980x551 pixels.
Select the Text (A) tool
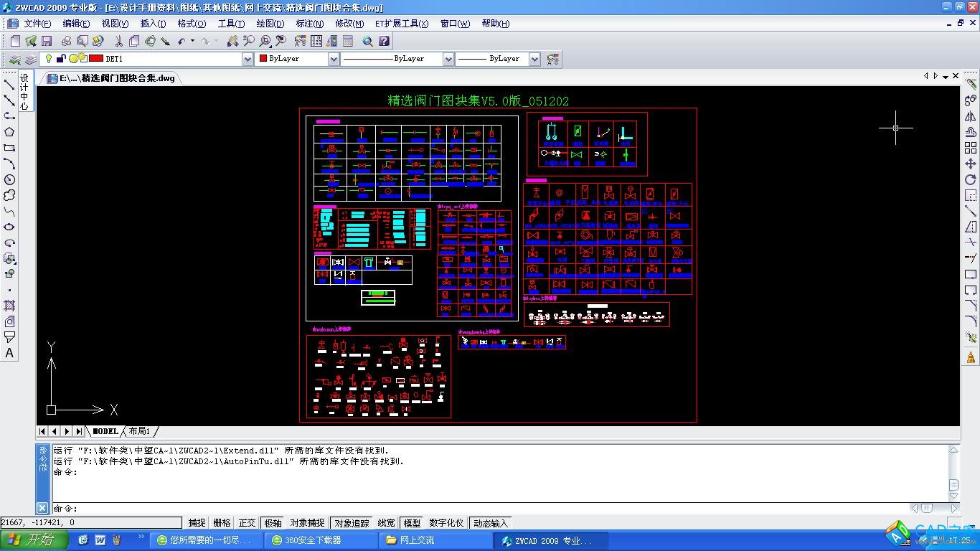(9, 353)
